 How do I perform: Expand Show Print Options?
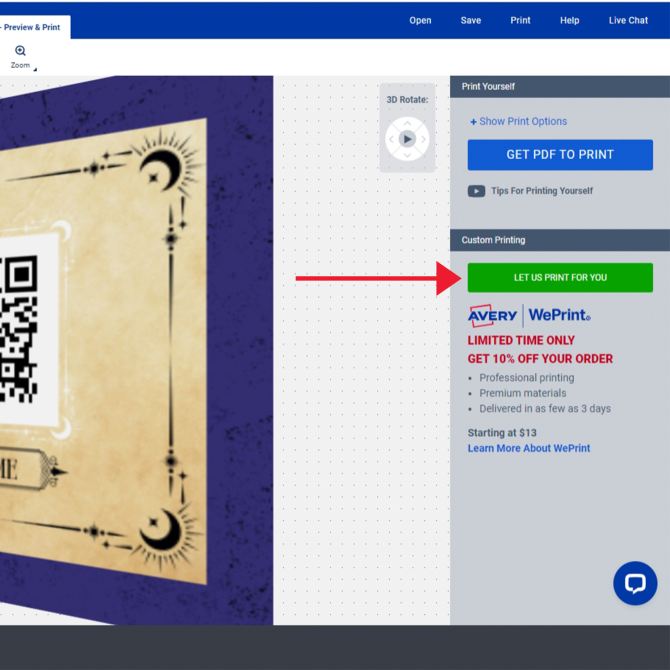pos(518,121)
